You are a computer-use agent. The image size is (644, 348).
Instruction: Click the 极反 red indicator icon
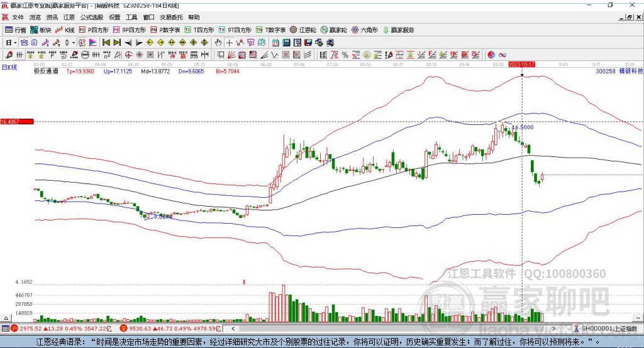coord(82,43)
